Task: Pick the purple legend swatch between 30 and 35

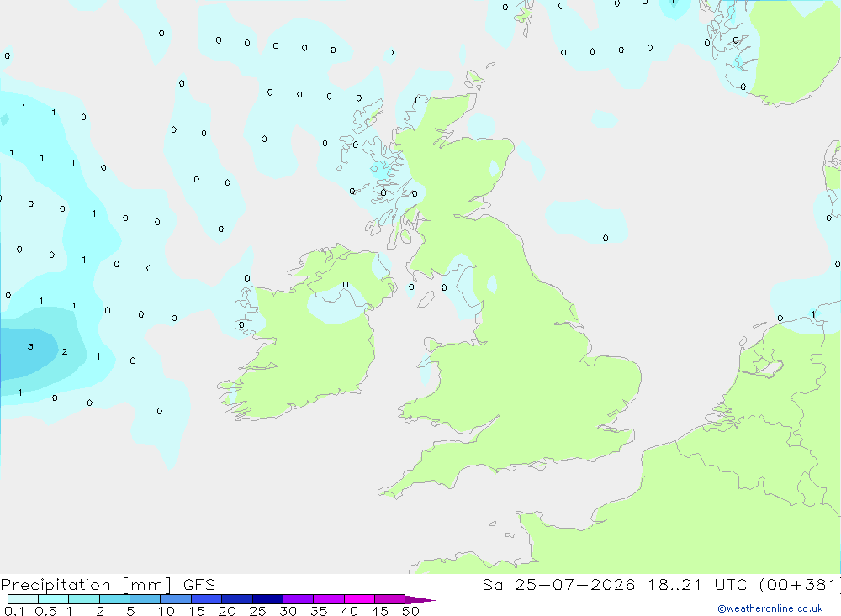Action: pos(299,599)
